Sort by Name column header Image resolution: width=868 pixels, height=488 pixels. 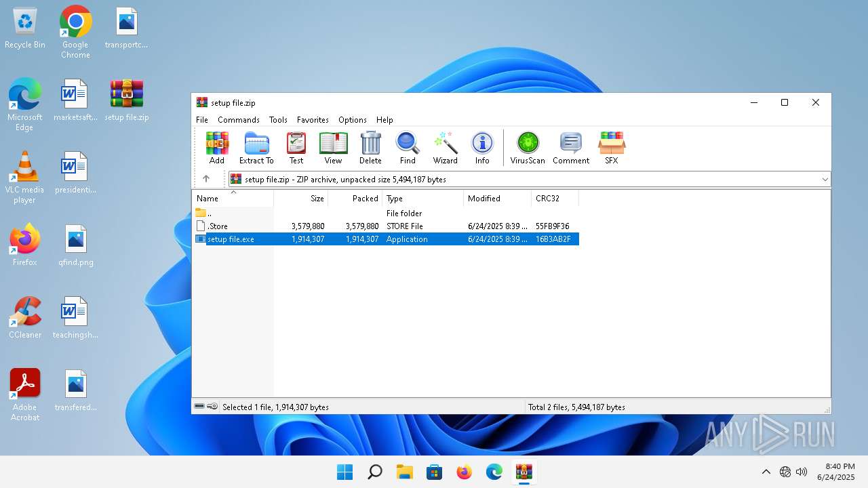point(233,199)
